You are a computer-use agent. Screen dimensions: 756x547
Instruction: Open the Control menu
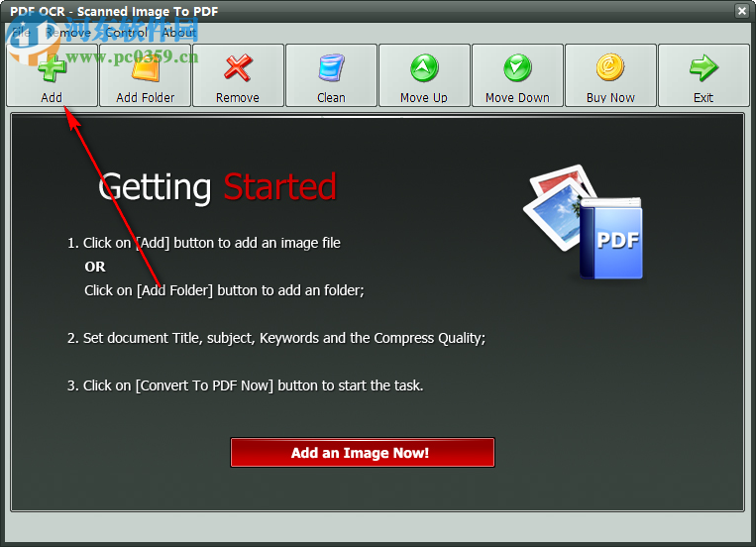[126, 33]
